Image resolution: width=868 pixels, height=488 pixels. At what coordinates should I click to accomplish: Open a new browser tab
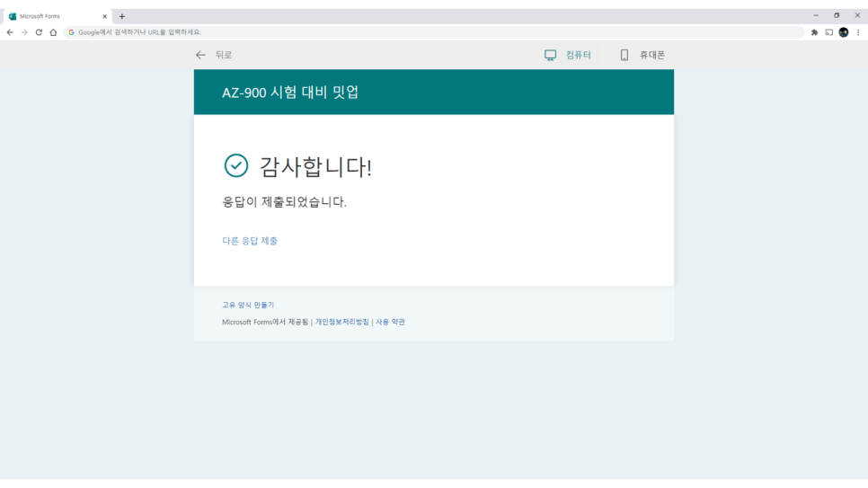[122, 16]
